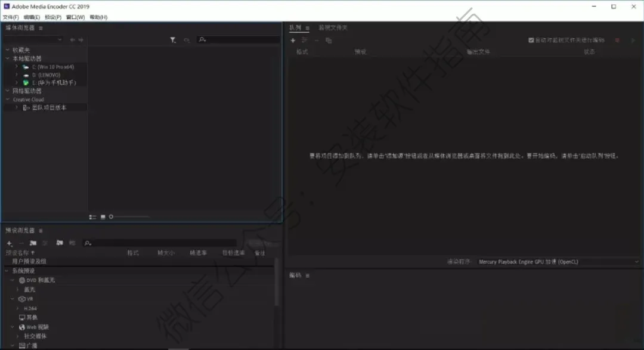Click the Media Browser search field
Screen dimensions: 644x350
point(239,40)
